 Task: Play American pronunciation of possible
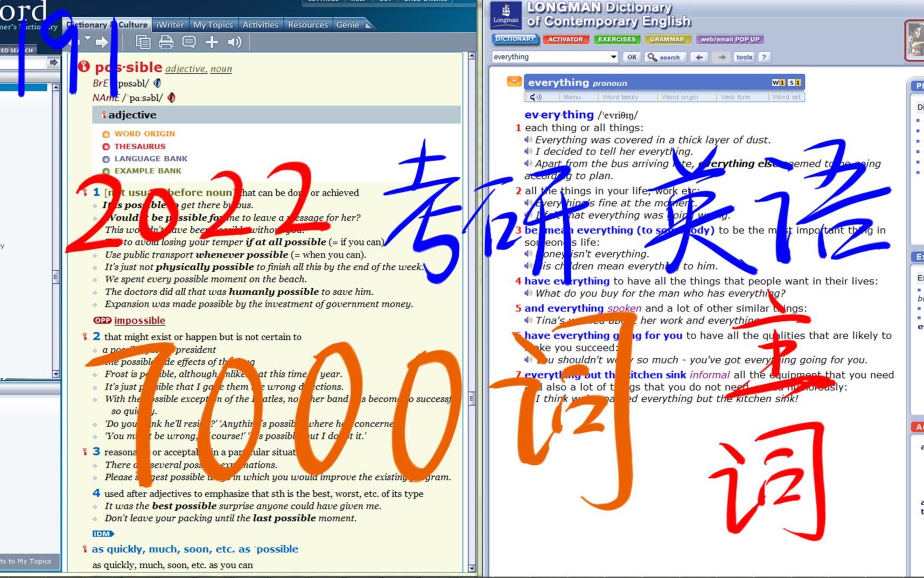tap(171, 98)
